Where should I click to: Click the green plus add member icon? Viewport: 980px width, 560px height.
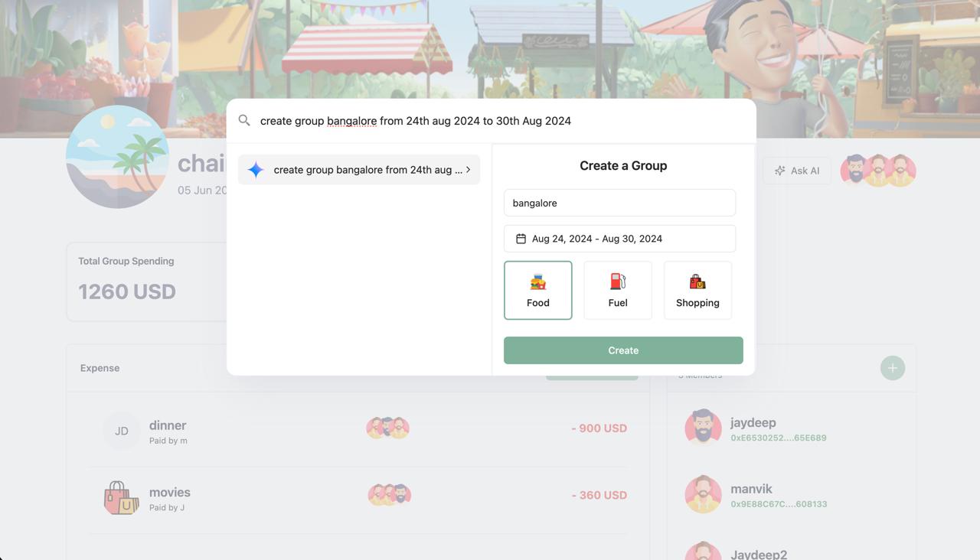(x=892, y=368)
